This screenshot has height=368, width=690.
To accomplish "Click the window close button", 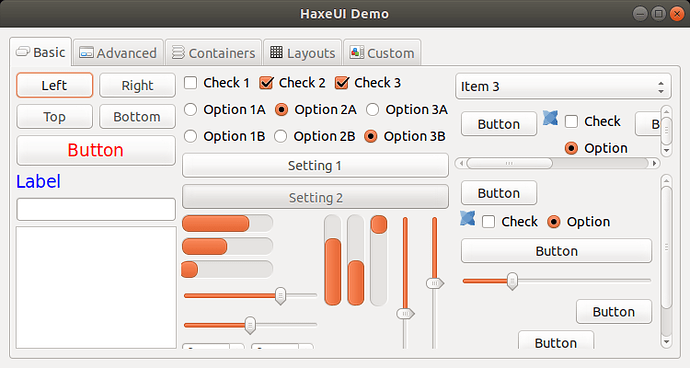I will 677,14.
